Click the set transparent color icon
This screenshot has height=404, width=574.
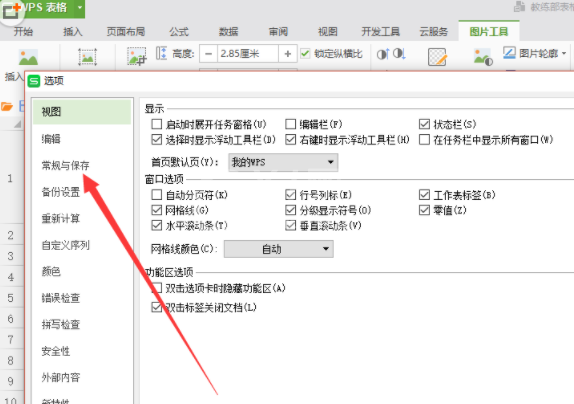(437, 57)
